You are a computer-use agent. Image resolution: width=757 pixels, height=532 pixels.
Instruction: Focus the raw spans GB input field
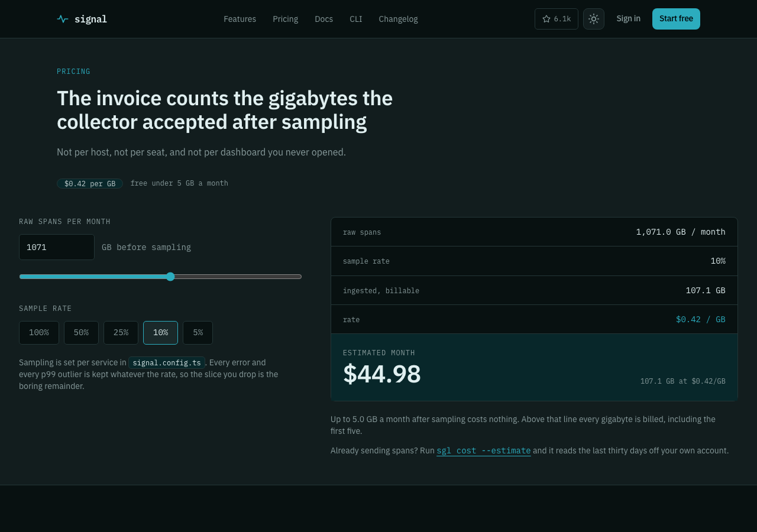tap(57, 247)
